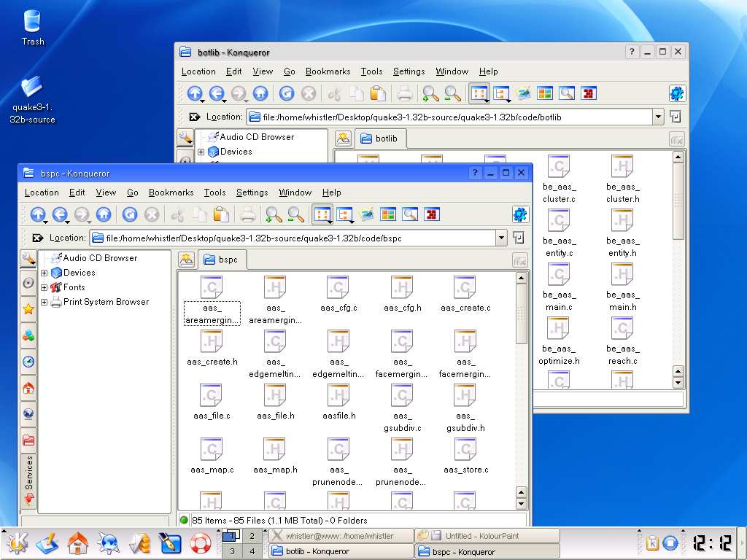Open Trash on the desktop
Screen dimensions: 747x560
click(32, 28)
